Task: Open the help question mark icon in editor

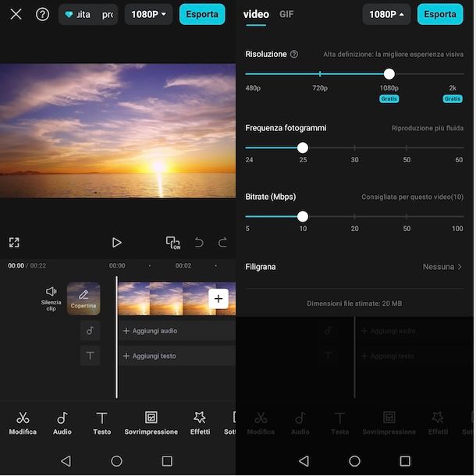Action: [x=42, y=14]
